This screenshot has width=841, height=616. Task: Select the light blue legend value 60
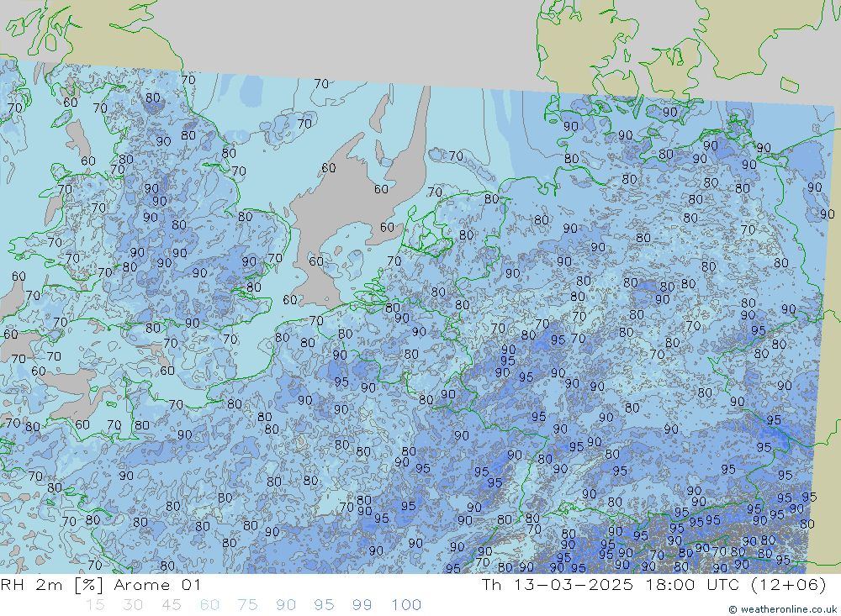click(209, 605)
